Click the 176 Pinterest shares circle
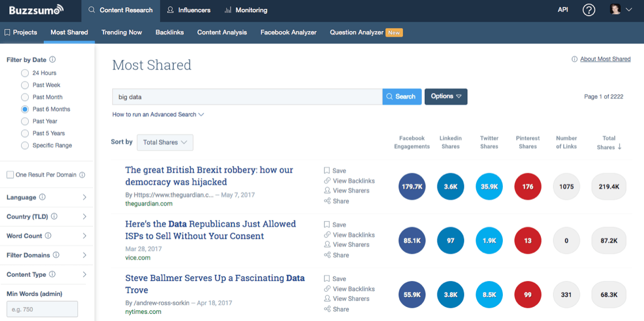The height and width of the screenshot is (321, 644). coord(528,187)
